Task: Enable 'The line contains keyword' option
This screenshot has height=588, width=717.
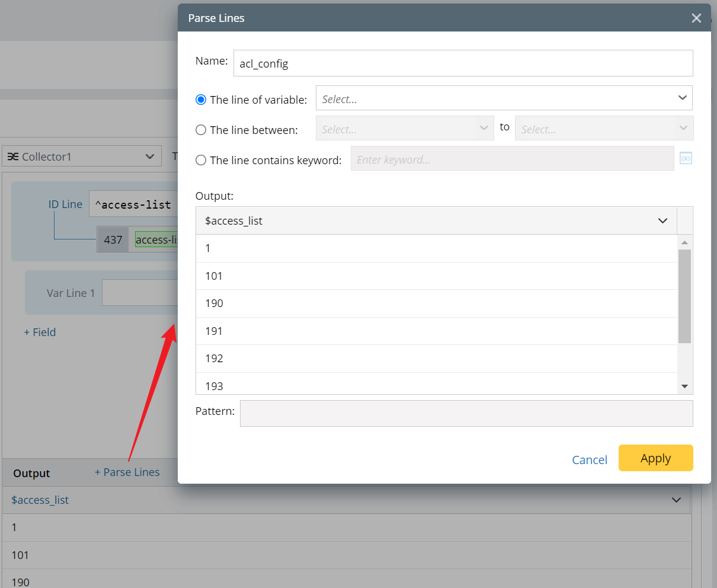Action: (201, 160)
